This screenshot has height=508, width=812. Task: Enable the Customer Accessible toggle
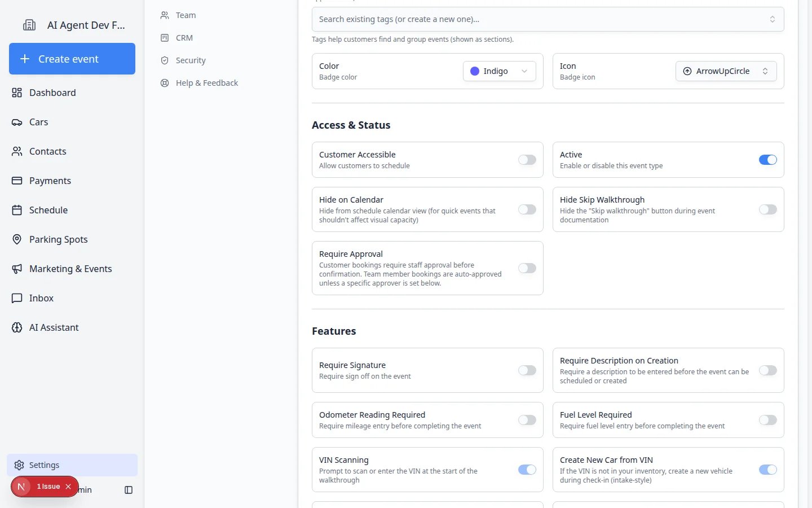coord(527,160)
